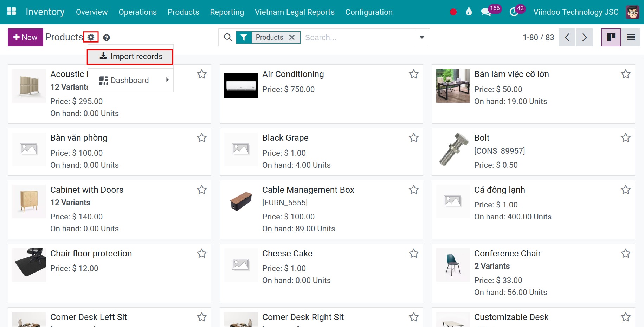644x327 pixels.
Task: Open the Cá đông lạnh card title
Action: click(500, 190)
